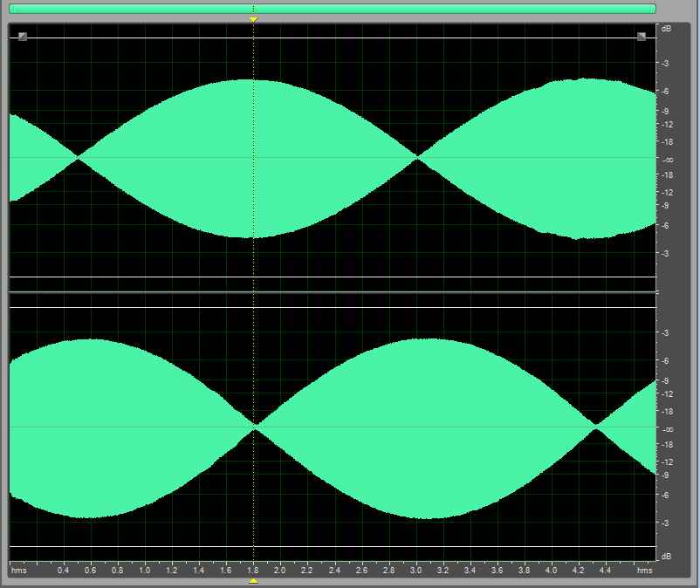Click the dB label at amplitude scale bottom
Screen dimensions: 700x588
tap(666, 556)
